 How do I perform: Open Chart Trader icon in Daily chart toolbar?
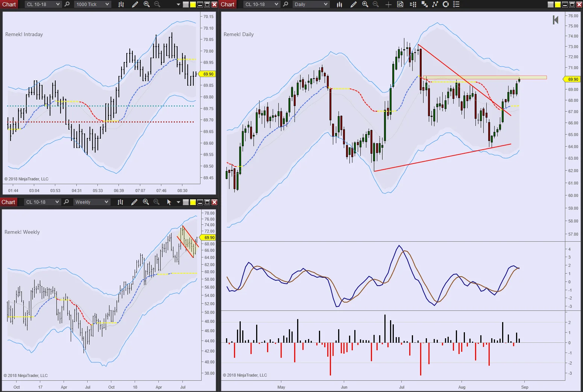point(413,5)
